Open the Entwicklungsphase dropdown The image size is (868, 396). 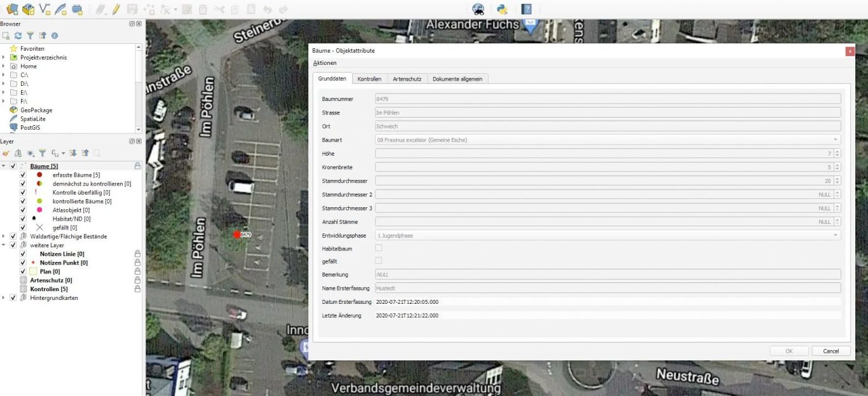pos(835,235)
